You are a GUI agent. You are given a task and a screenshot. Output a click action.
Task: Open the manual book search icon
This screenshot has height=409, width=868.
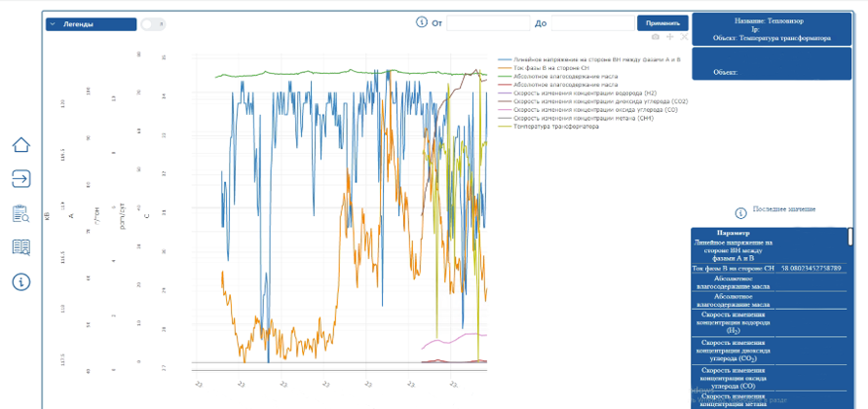[21, 246]
